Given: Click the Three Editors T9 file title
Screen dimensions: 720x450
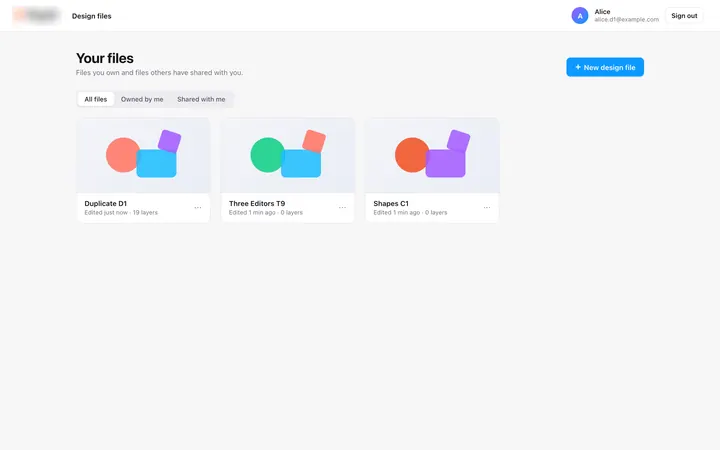Looking at the screenshot, I should [257, 203].
